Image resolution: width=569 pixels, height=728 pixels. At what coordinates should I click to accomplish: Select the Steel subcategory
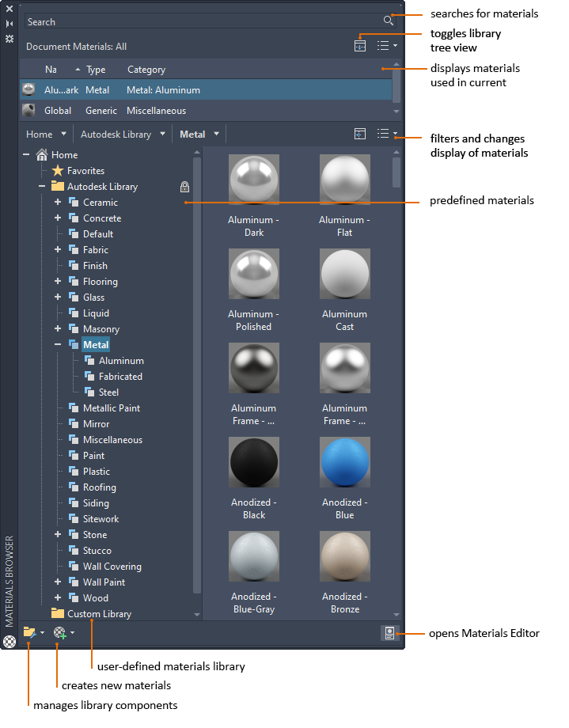point(108,392)
